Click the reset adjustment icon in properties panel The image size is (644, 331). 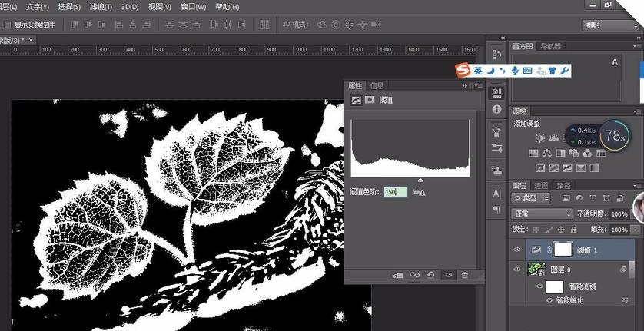pyautogui.click(x=431, y=275)
